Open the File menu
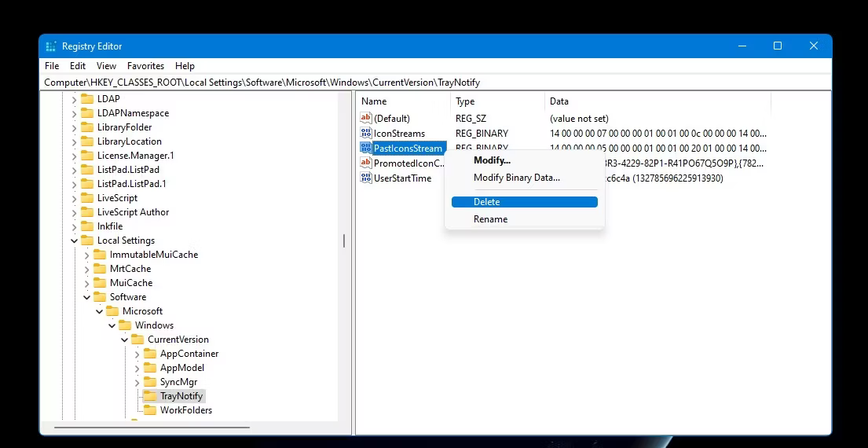The height and width of the screenshot is (448, 868). [52, 66]
